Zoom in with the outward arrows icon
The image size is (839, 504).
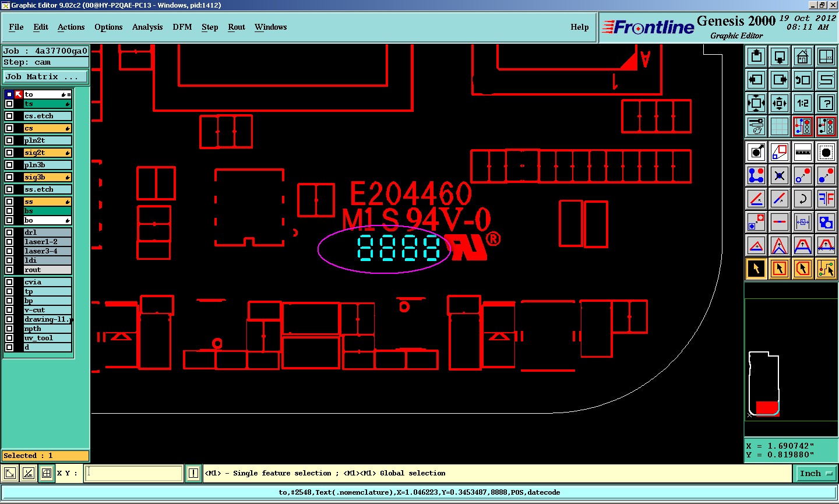[756, 103]
